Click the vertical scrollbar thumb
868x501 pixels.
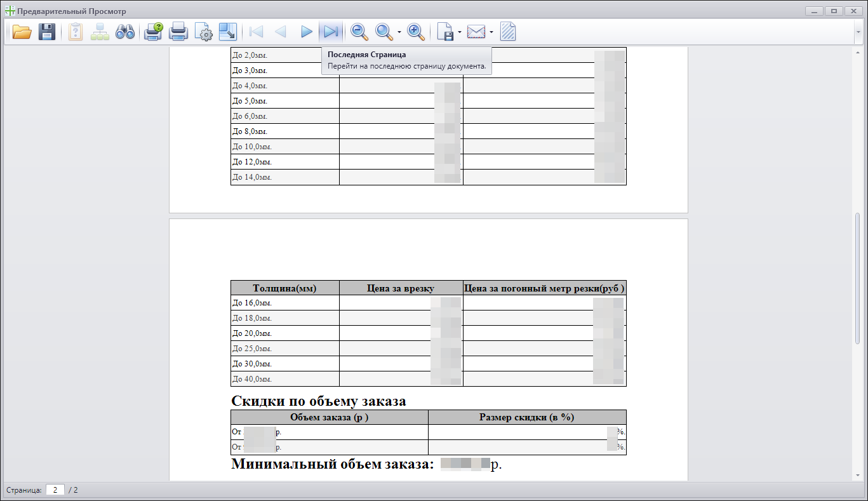(857, 278)
